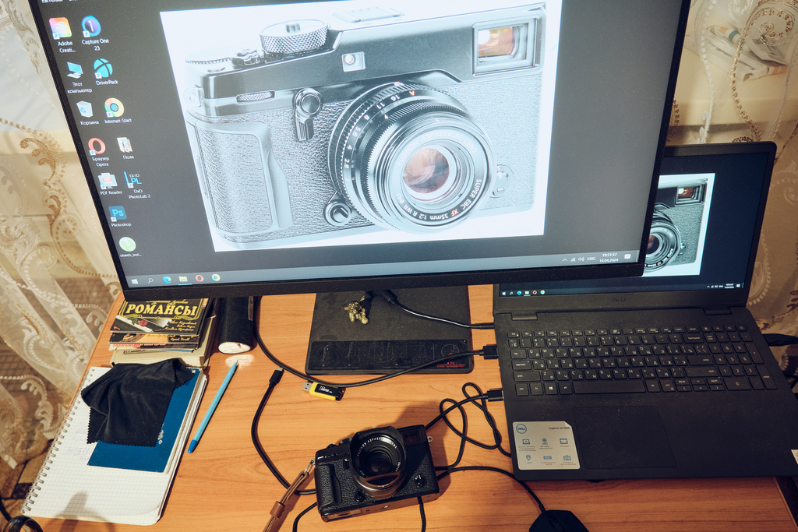Open the DriverPack desktop shortcut

[x=103, y=69]
